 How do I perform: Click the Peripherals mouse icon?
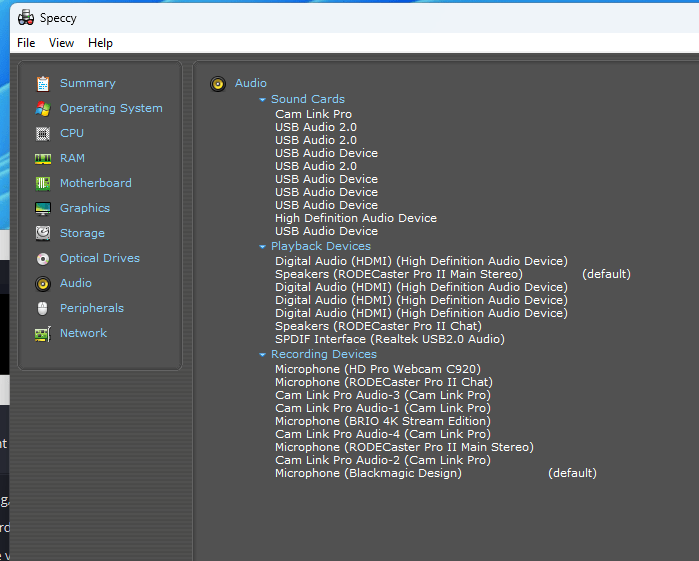43,309
